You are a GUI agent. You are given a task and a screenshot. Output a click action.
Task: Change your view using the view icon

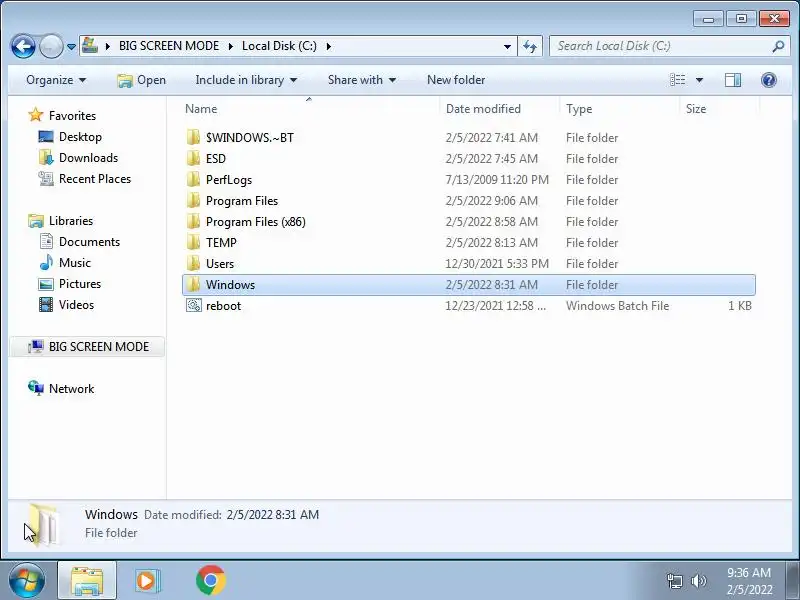678,80
